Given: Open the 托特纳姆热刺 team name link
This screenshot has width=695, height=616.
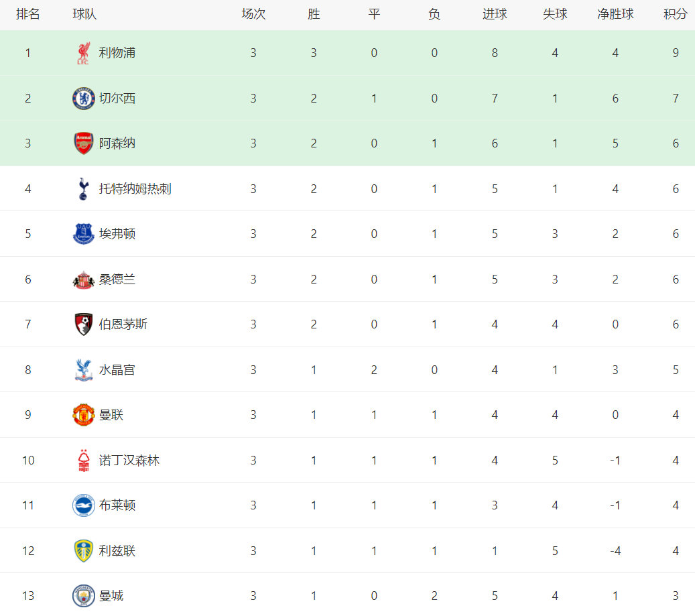Looking at the screenshot, I should [135, 189].
